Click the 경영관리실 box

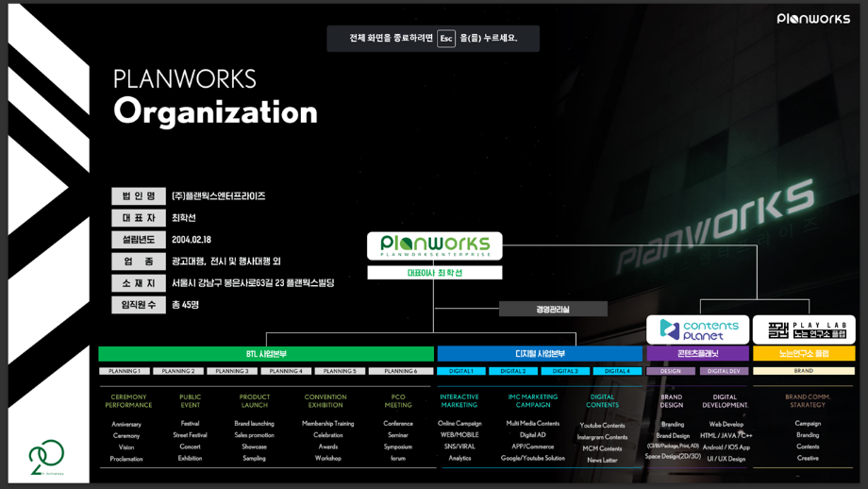pos(552,309)
